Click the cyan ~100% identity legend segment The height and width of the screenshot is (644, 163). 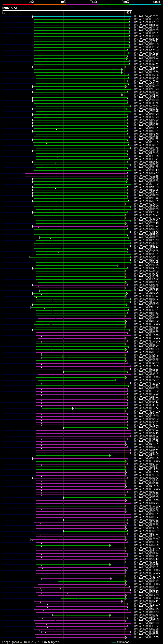pyautogui.click(x=145, y=5)
